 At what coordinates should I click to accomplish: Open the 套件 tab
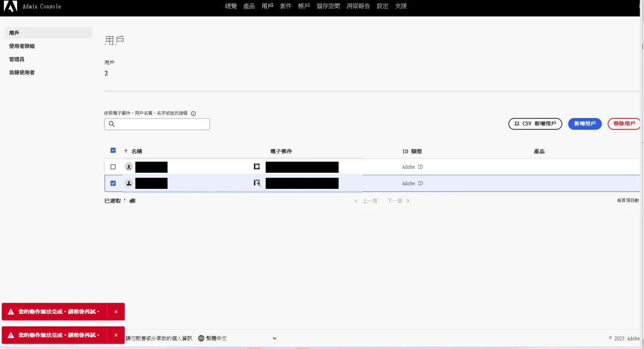pos(286,7)
